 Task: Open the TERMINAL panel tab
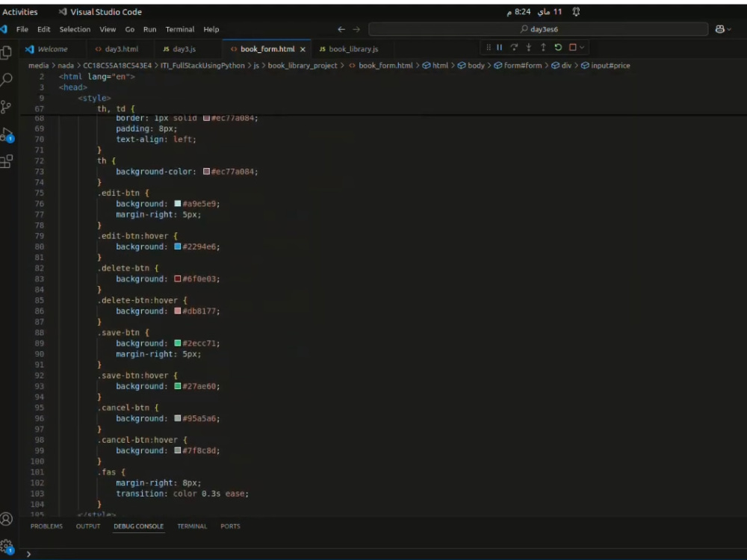click(192, 526)
